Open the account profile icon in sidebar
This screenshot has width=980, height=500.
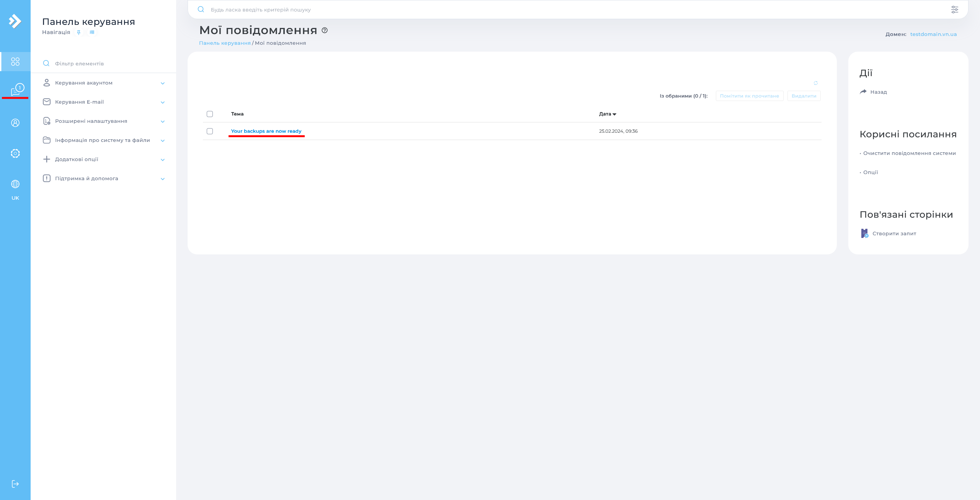point(15,123)
